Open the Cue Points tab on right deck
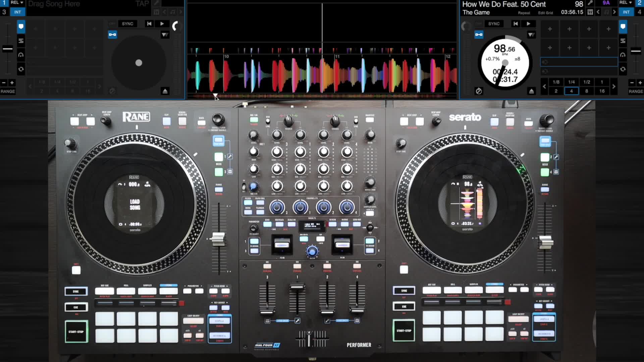The width and height of the screenshot is (644, 362). [x=623, y=26]
